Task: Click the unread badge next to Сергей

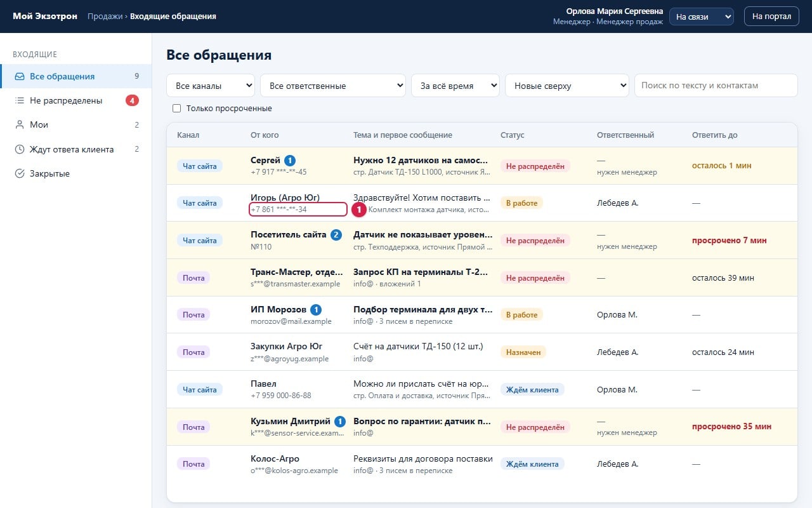Action: [290, 160]
